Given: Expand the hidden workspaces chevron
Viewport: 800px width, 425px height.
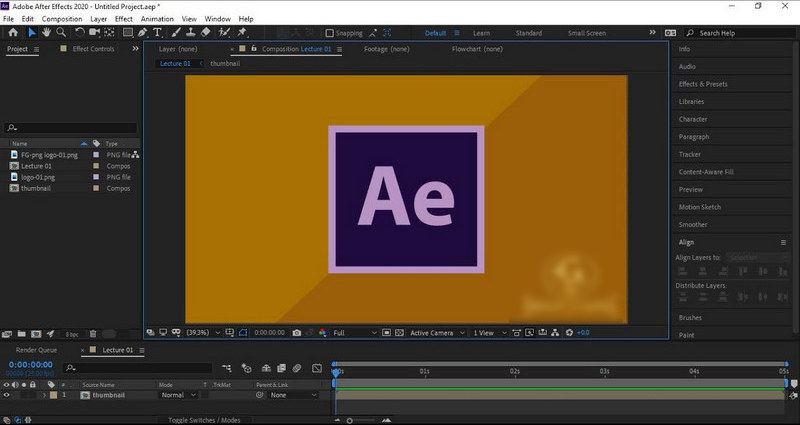Looking at the screenshot, I should point(652,32).
